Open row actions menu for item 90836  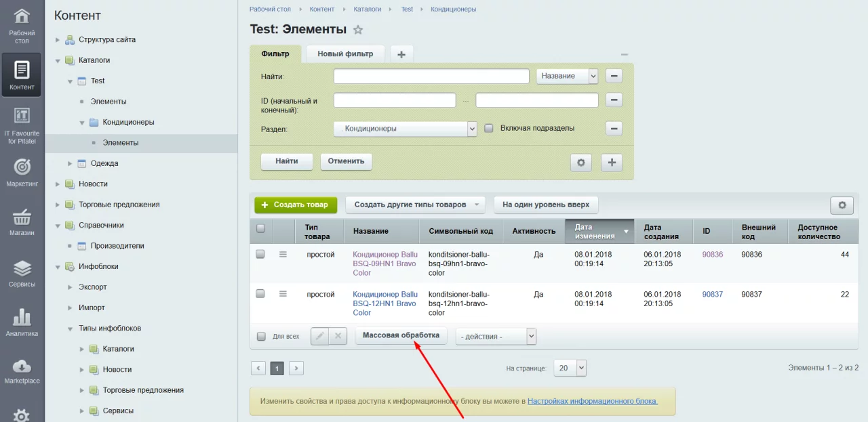(283, 255)
